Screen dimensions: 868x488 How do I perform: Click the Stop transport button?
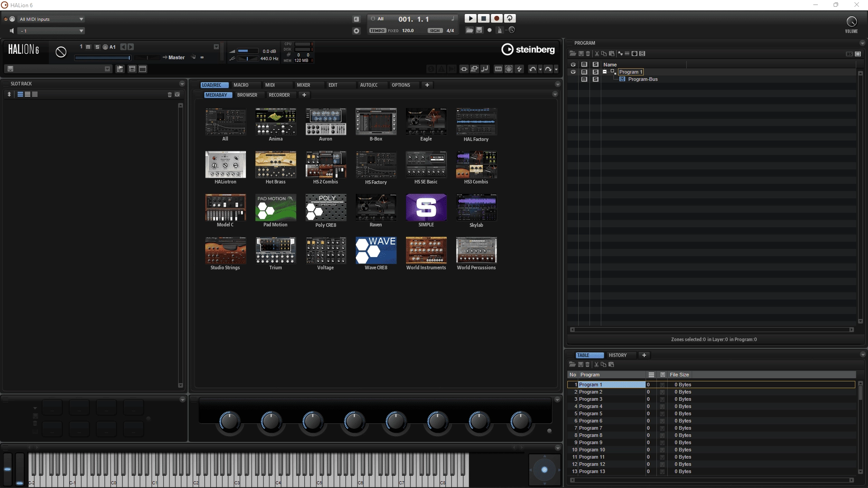click(x=483, y=19)
